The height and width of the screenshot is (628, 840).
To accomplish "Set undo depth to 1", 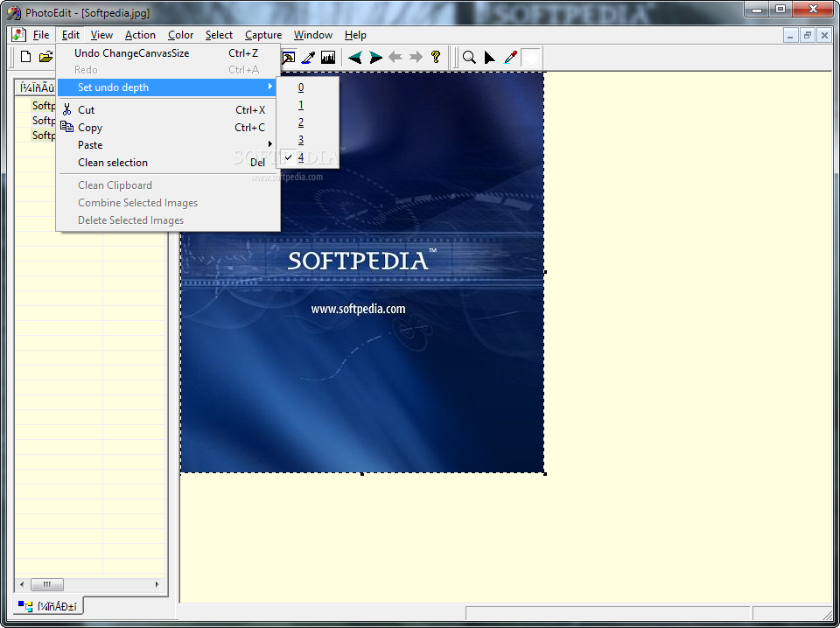I will pyautogui.click(x=307, y=105).
